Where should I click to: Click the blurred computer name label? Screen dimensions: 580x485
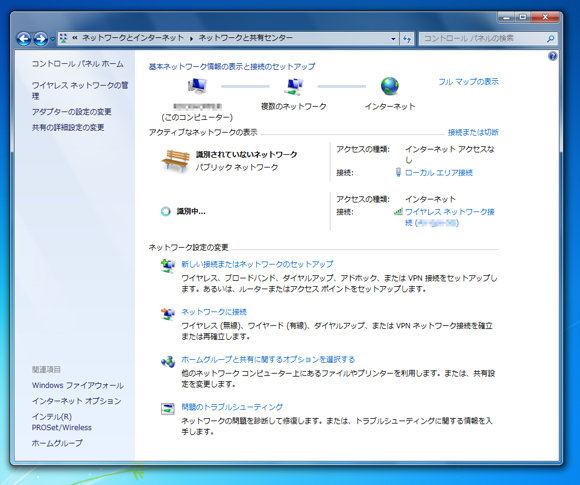tap(198, 107)
